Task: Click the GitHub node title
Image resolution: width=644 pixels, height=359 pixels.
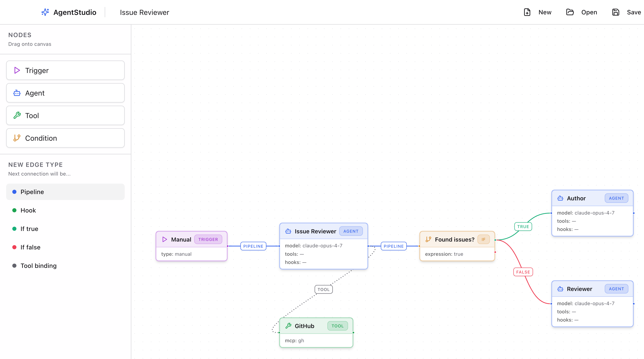Action: click(x=304, y=326)
